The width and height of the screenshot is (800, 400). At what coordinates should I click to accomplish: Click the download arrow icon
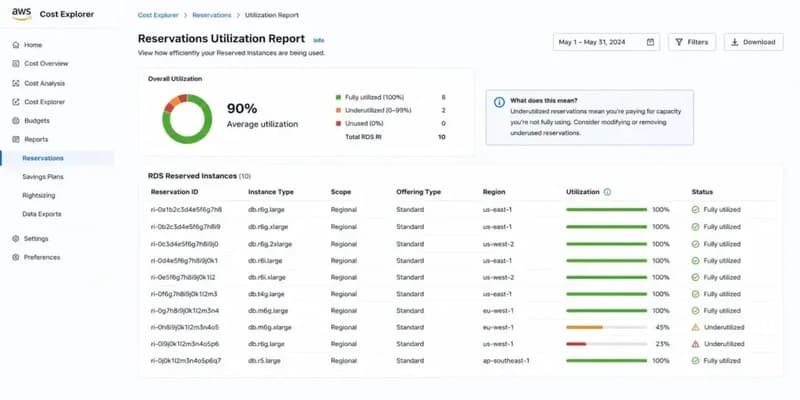pos(735,42)
